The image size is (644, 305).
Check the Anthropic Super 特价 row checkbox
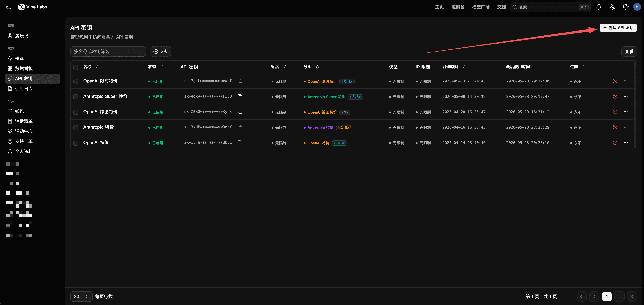click(x=76, y=97)
